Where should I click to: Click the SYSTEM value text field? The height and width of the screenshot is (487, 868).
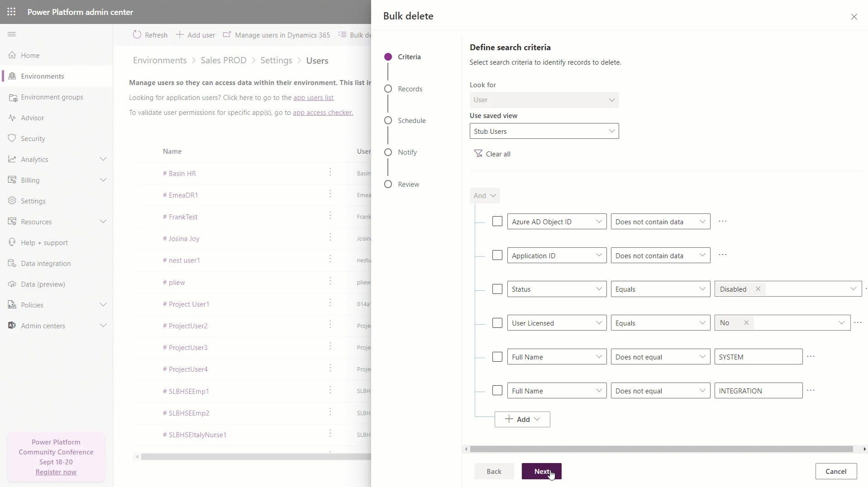758,357
